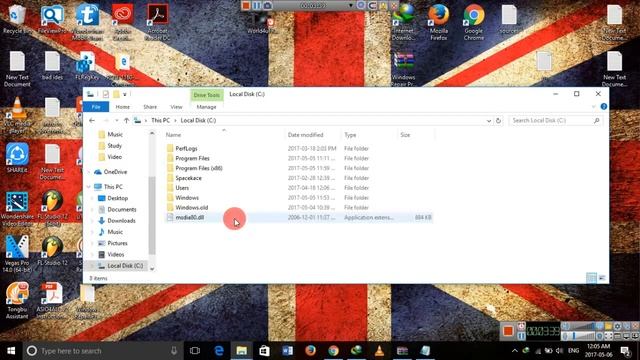Click the Drive Tools contextual tab
This screenshot has width=640, height=360.
[x=207, y=95]
